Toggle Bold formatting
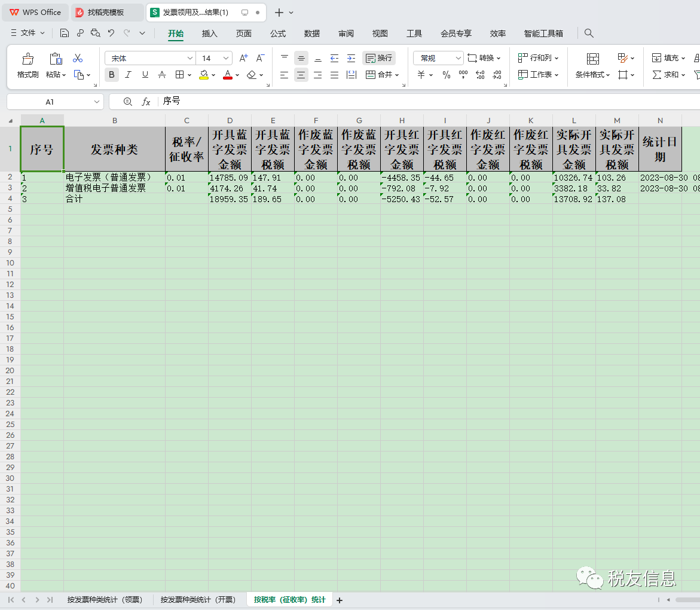The width and height of the screenshot is (700, 610). (112, 75)
